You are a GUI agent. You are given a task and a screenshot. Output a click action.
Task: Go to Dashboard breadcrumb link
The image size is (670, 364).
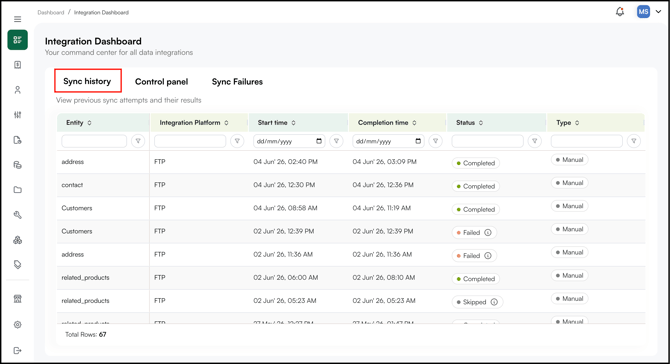50,12
